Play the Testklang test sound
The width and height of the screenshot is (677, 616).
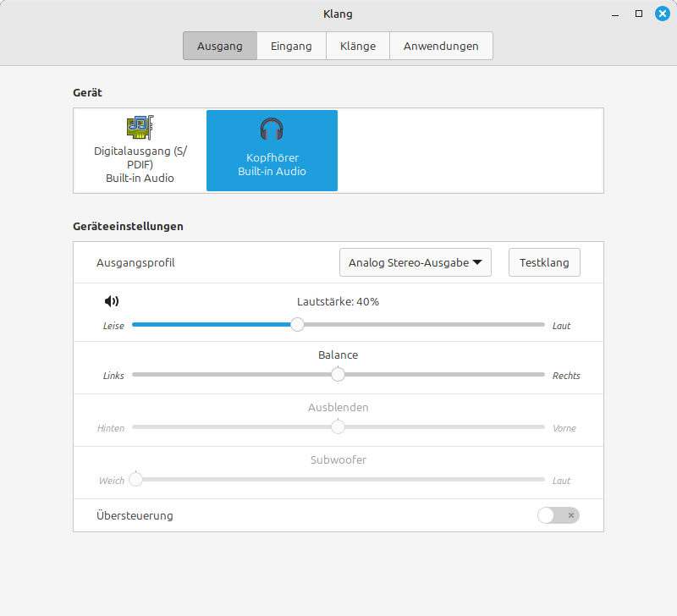coord(544,262)
